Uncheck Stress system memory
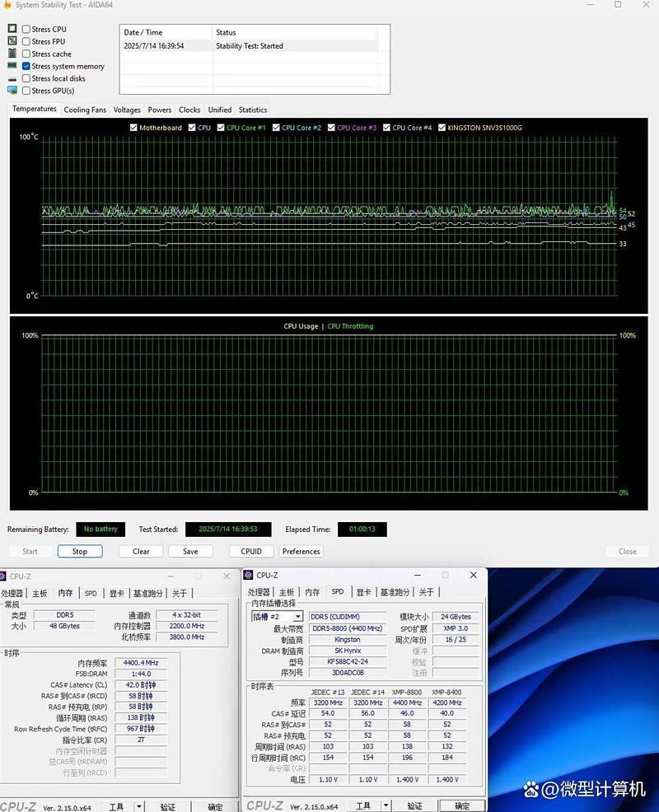The width and height of the screenshot is (659, 812). [x=26, y=66]
